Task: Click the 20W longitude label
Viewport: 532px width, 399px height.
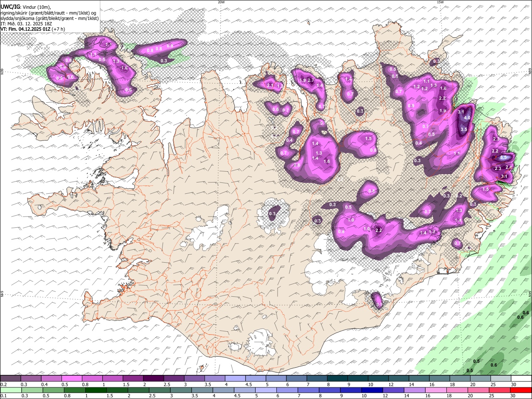Action: point(221,2)
